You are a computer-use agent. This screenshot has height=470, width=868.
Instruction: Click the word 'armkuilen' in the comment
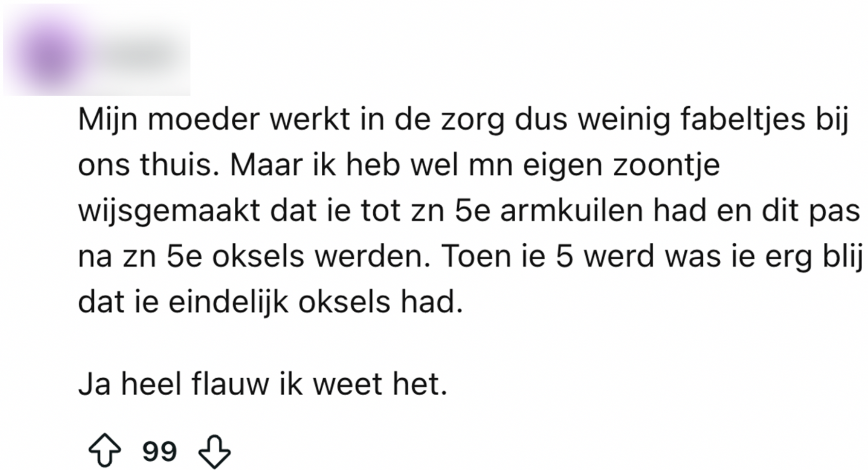pyautogui.click(x=572, y=211)
